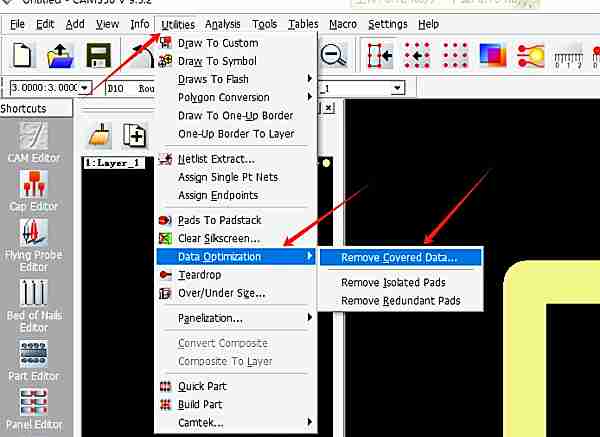
Task: Choose Teardrop menu entry
Action: pyautogui.click(x=236, y=275)
